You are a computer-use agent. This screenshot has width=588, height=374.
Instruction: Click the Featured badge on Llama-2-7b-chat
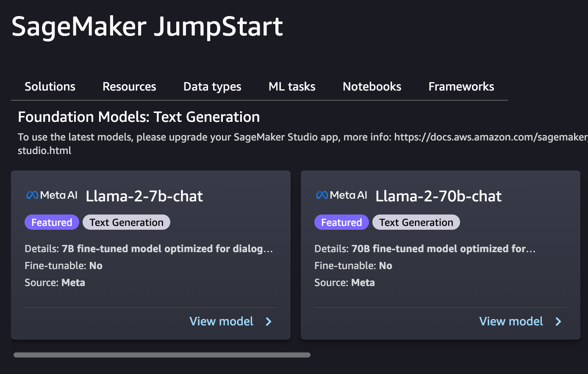click(52, 223)
